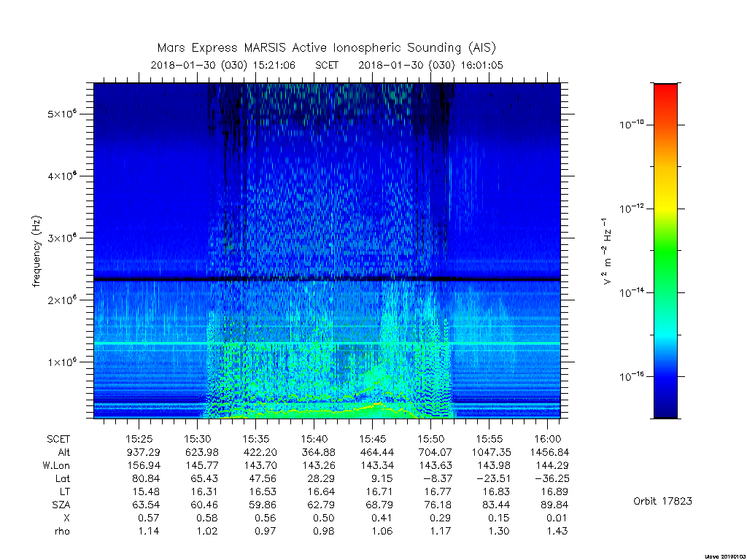Click the 15:50 time tick label
This screenshot has width=747, height=560.
tap(430, 439)
